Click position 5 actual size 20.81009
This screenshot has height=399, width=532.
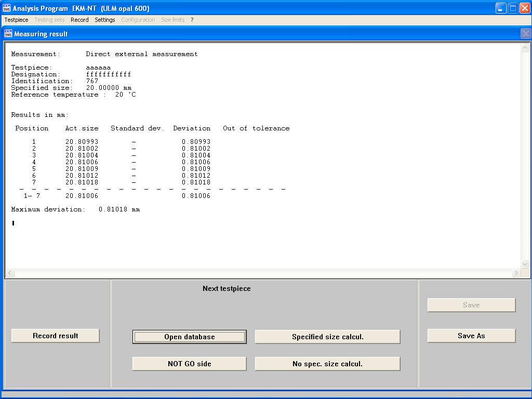(x=82, y=169)
